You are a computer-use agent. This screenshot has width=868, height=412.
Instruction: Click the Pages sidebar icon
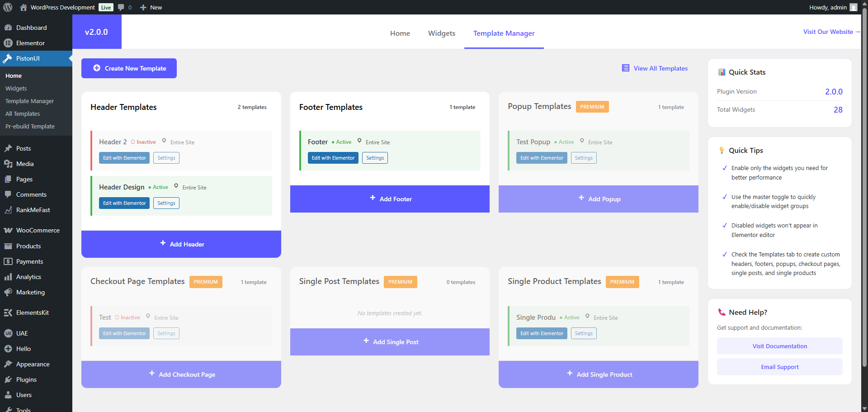(8, 179)
